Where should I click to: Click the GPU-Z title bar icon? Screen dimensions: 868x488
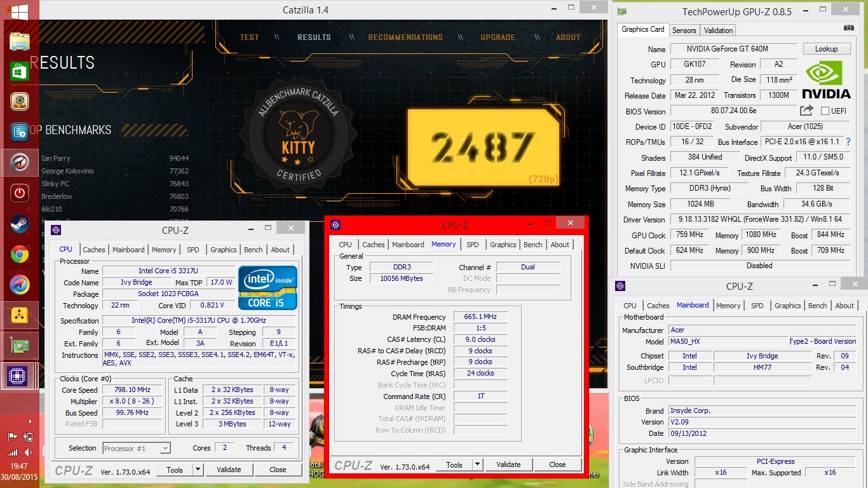[x=622, y=11]
